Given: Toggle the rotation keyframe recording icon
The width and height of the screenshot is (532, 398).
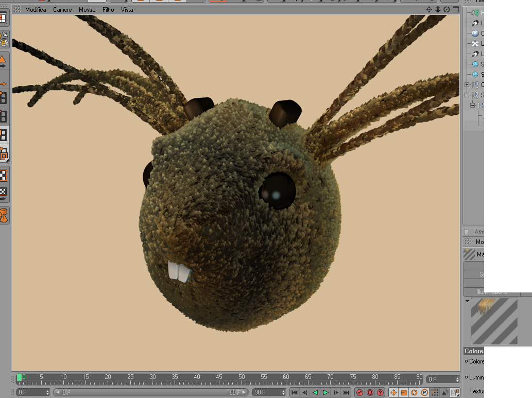Looking at the screenshot, I should pos(414,392).
